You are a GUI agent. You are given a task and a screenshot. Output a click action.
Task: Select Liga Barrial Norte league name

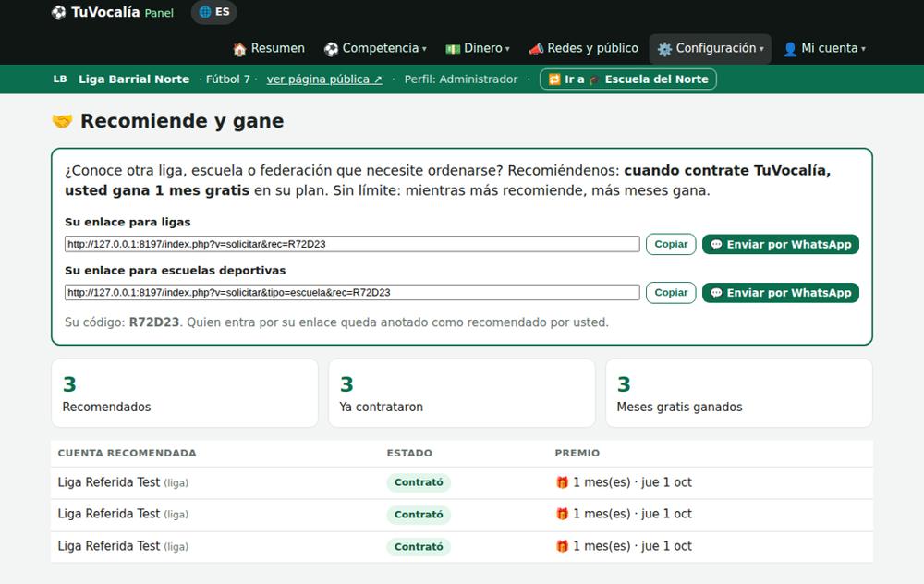click(x=134, y=79)
